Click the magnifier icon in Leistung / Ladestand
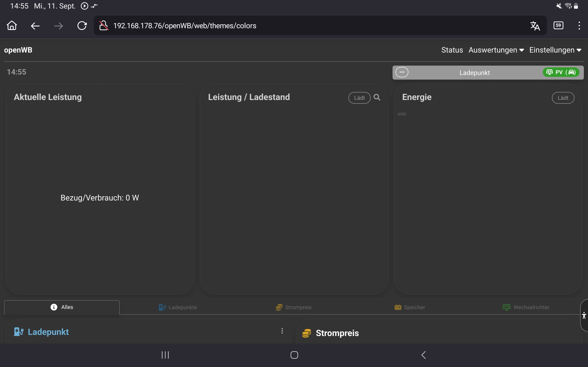This screenshot has width=588, height=367. click(x=377, y=97)
